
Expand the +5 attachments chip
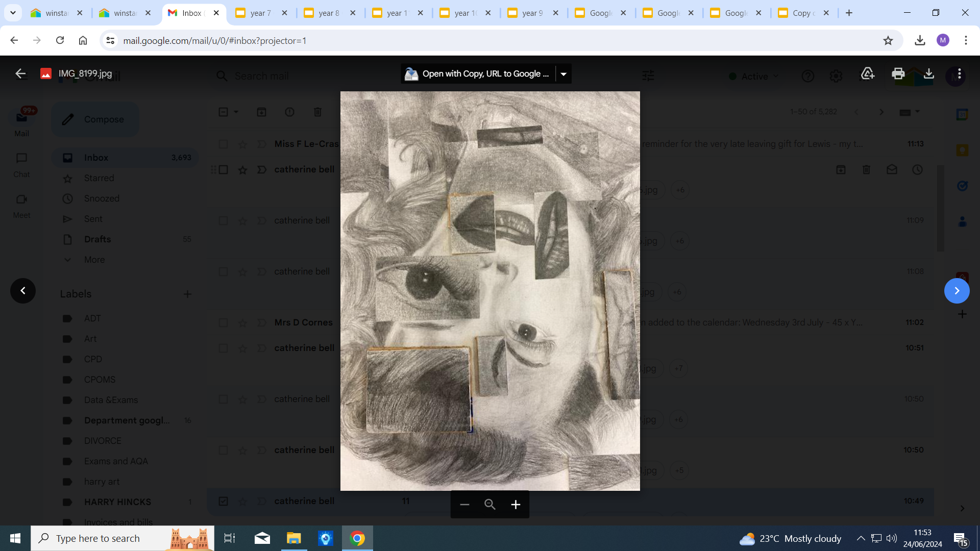pyautogui.click(x=679, y=470)
